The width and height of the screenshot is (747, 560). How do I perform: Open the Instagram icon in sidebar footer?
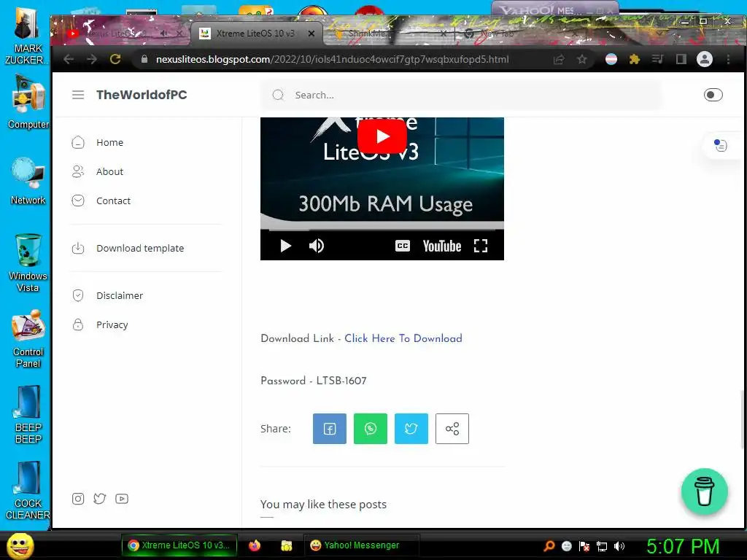coord(78,499)
